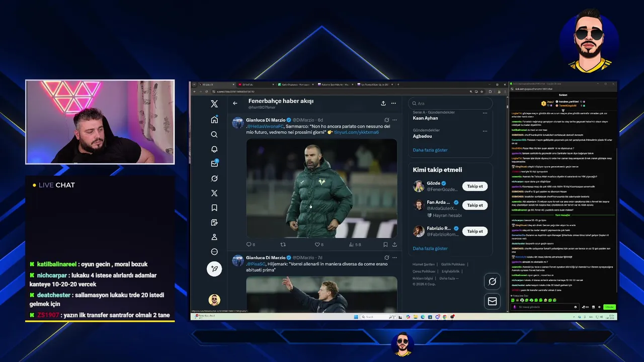Ask Grok about the first Di Marzio post

pos(386,120)
